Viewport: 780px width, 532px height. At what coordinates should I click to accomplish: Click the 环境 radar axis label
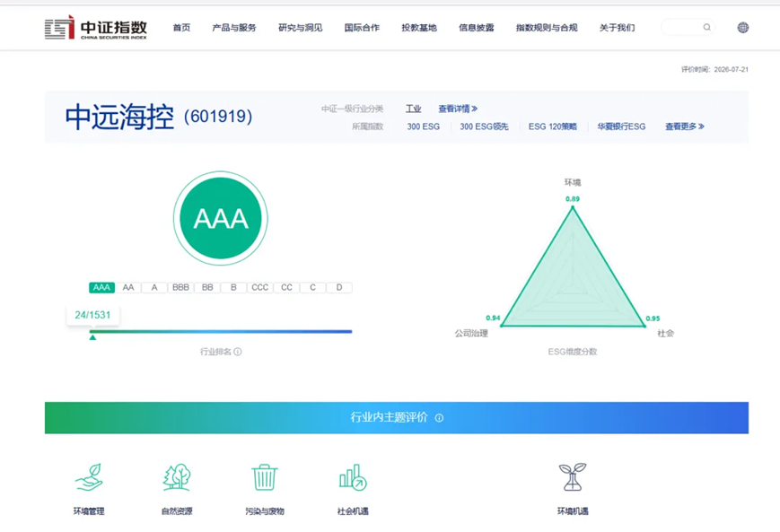click(573, 182)
